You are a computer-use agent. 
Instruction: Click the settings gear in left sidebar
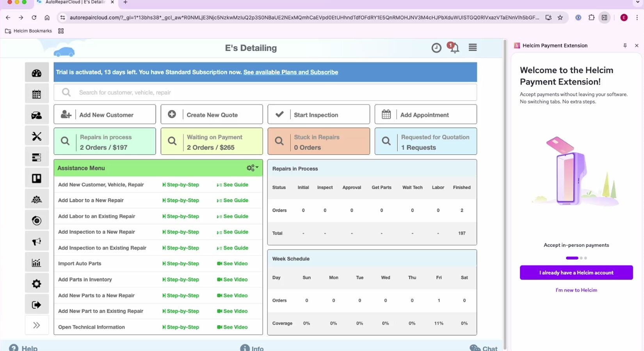pyautogui.click(x=37, y=284)
